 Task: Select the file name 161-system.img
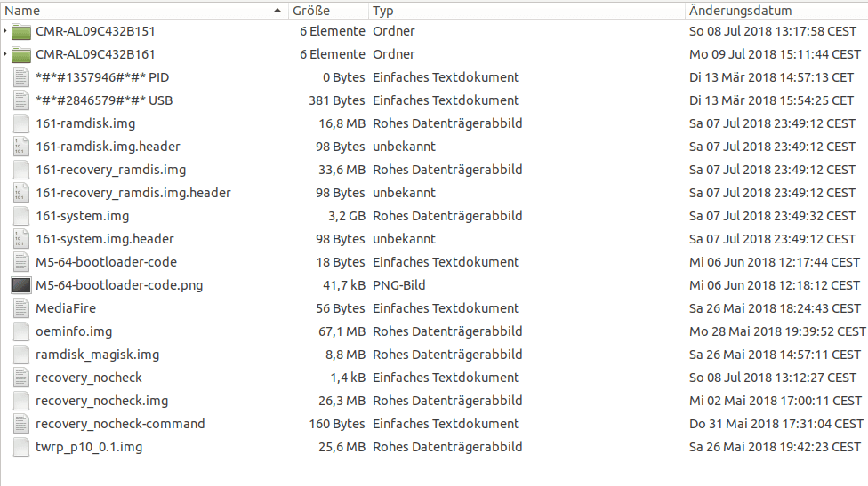point(83,216)
